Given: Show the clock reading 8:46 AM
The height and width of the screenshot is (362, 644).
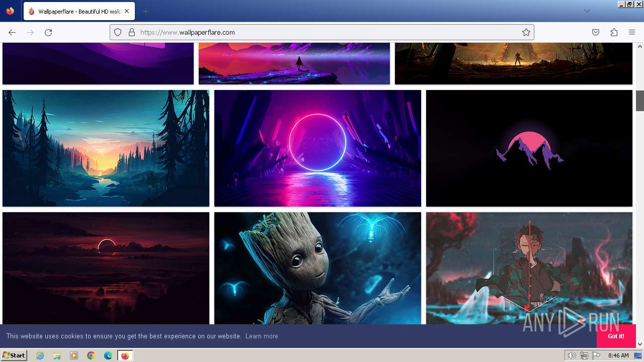Looking at the screenshot, I should pyautogui.click(x=618, y=355).
